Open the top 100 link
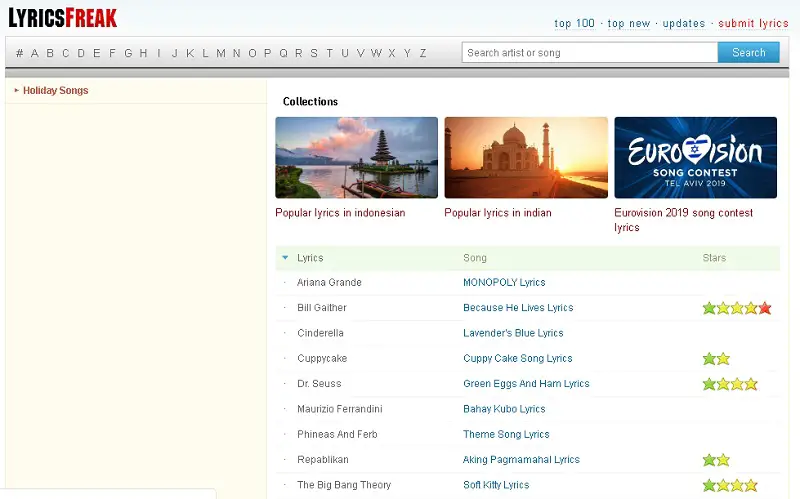 [574, 23]
